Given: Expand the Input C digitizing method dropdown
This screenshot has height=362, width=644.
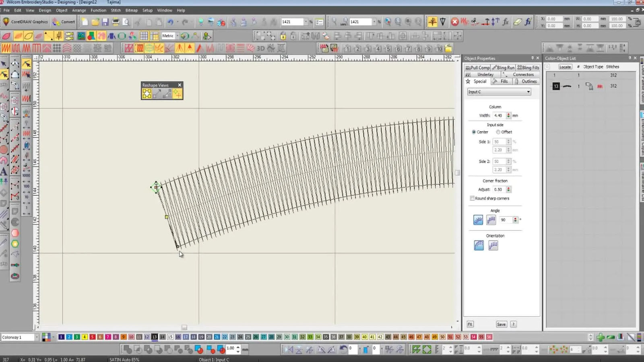Looking at the screenshot, I should point(499,92).
